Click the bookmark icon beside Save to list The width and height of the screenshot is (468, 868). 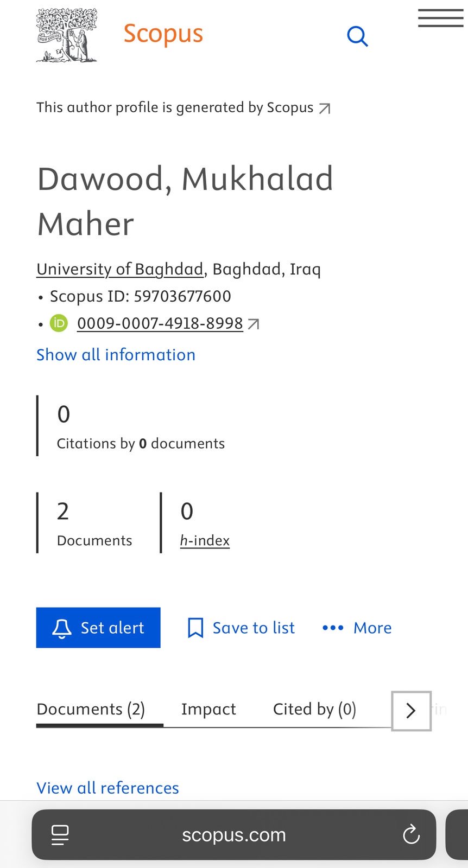[x=195, y=628]
